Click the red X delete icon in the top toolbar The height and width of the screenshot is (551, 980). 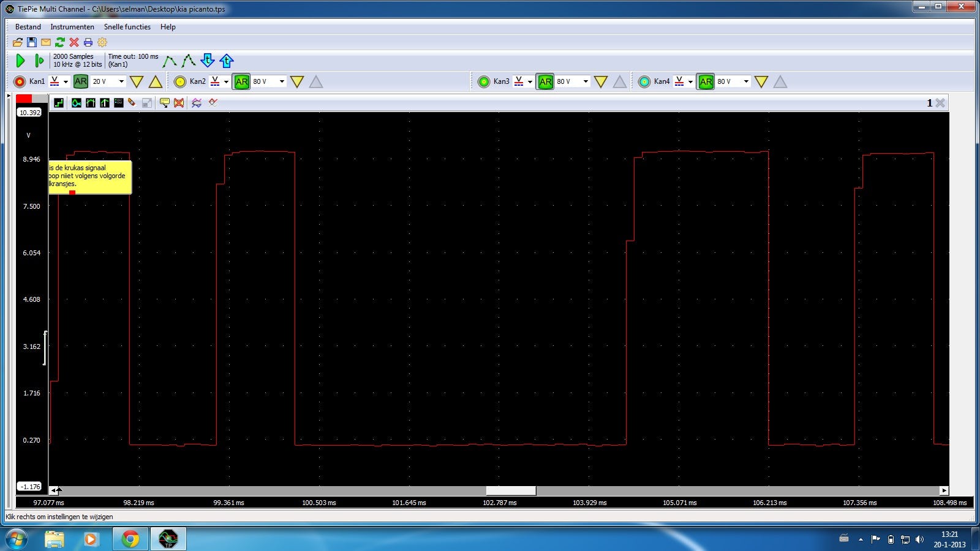point(74,42)
